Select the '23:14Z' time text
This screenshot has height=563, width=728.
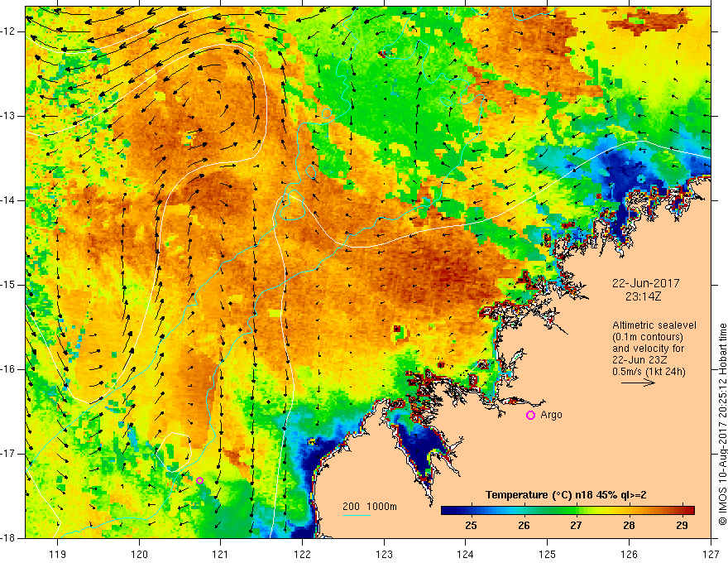pos(643,296)
